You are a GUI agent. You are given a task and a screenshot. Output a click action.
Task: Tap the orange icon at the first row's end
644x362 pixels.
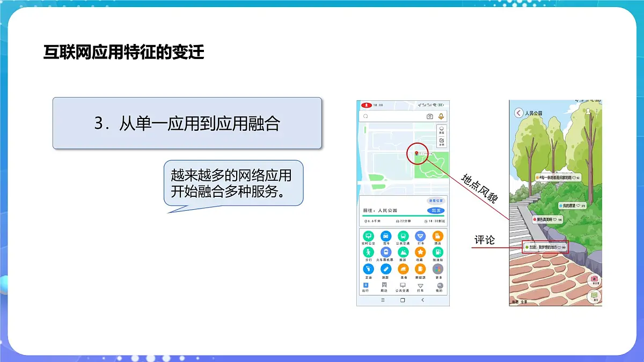coord(438,236)
